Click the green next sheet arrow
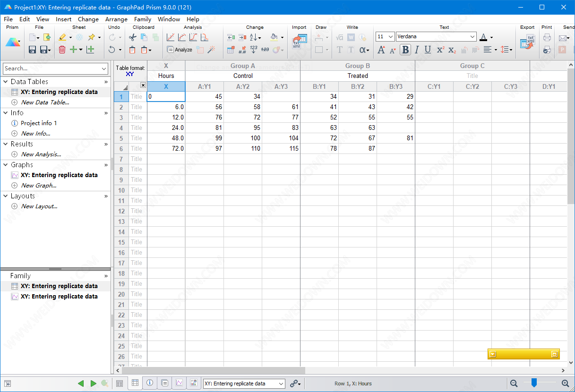The image size is (575, 392). tap(93, 383)
